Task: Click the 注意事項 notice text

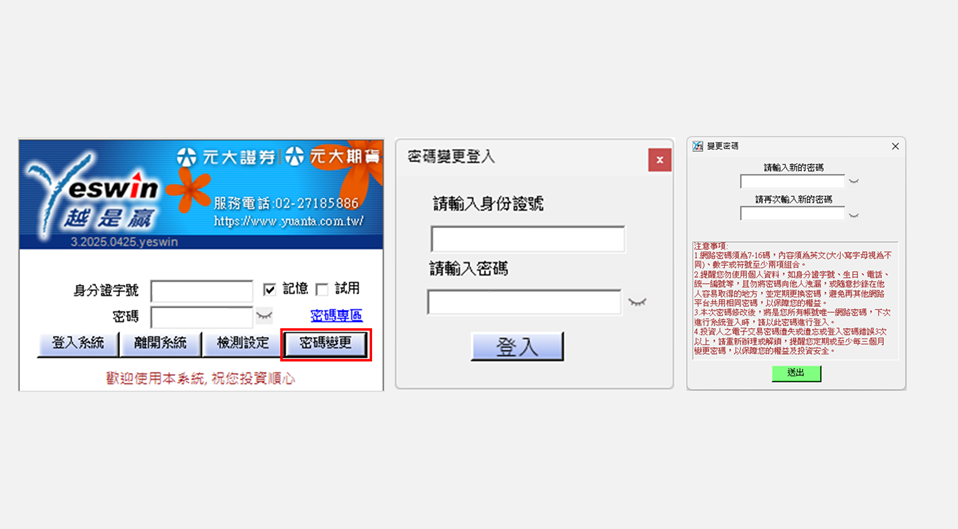Action: pos(793,299)
